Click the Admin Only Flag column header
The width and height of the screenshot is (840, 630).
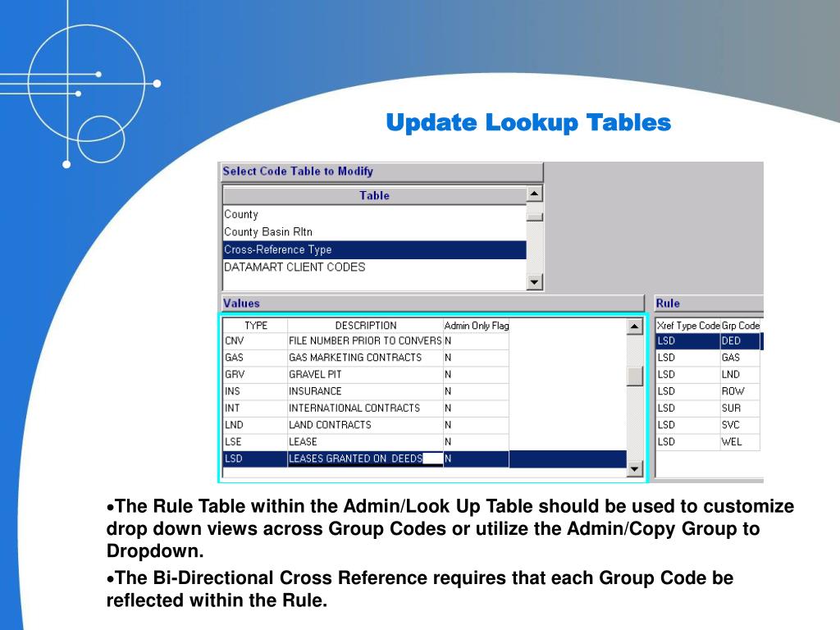click(477, 326)
